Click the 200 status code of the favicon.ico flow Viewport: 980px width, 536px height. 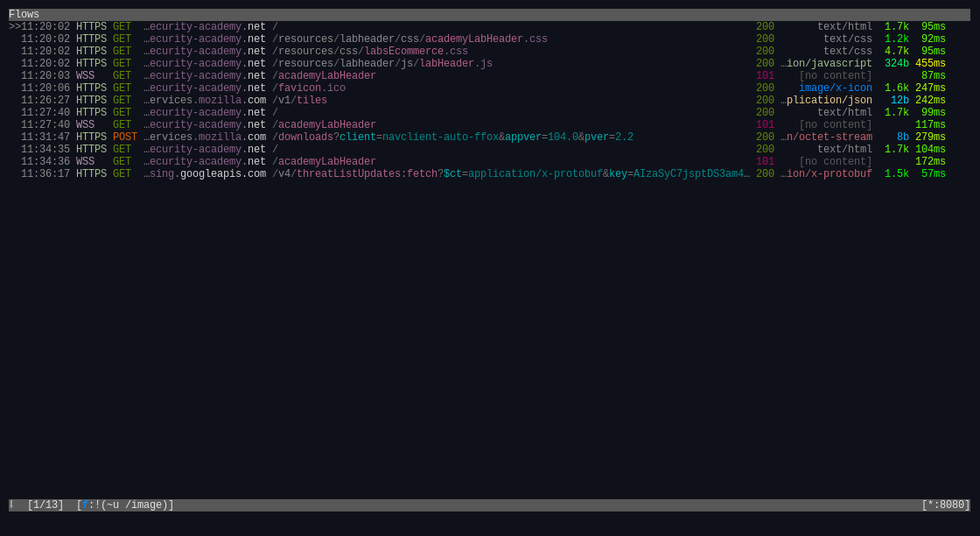click(764, 88)
